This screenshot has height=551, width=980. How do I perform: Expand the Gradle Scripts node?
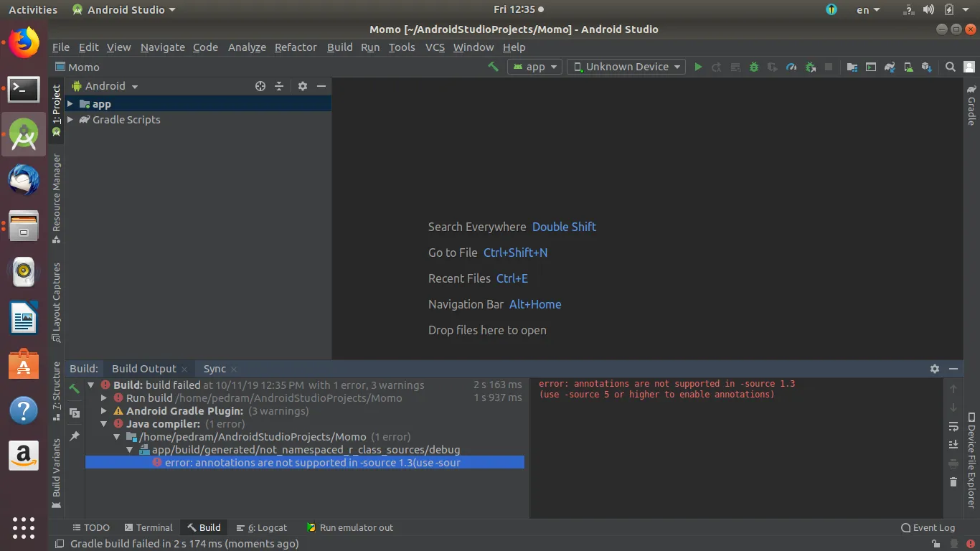[70, 120]
